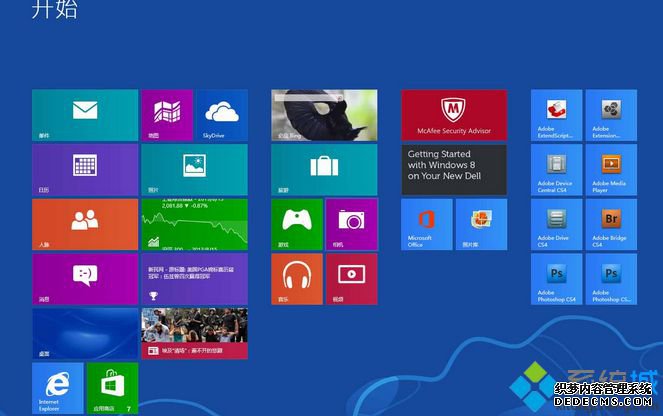
Task: Launch Adobe Photoshop CS4 tile
Action: click(556, 279)
